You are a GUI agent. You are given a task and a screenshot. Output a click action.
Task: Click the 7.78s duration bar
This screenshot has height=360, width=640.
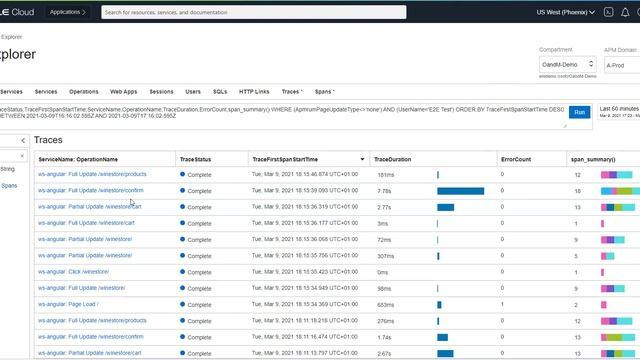[460, 191]
